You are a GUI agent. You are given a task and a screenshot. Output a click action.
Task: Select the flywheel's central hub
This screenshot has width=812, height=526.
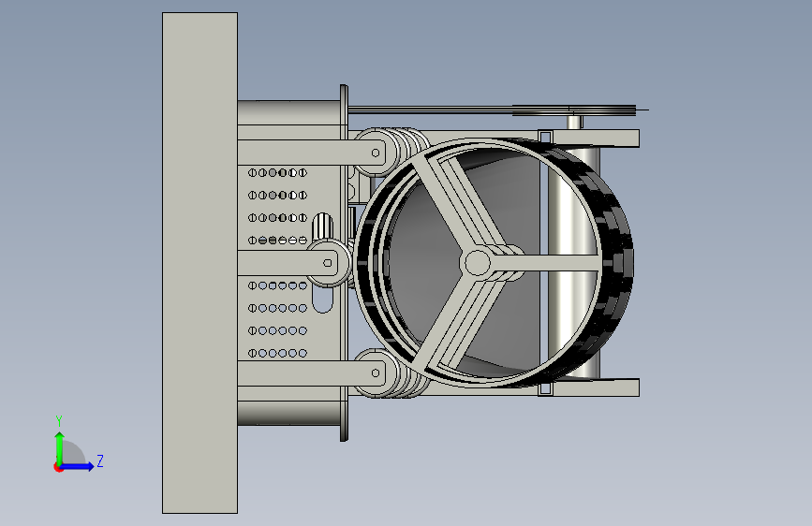(477, 262)
